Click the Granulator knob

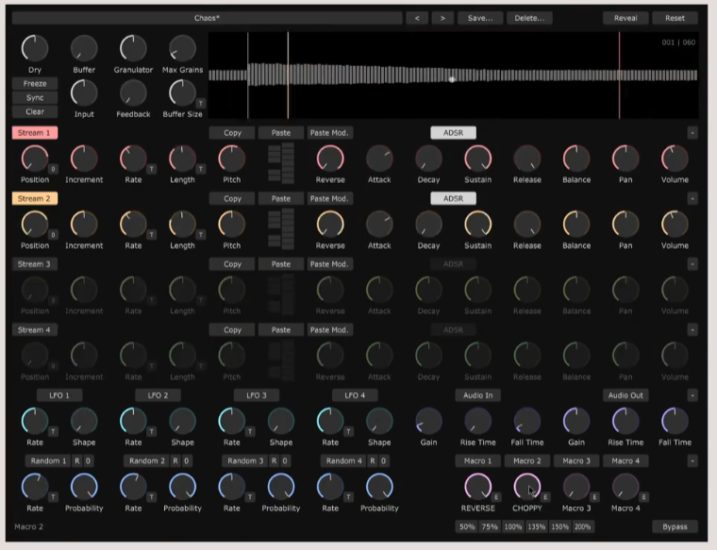tap(133, 48)
